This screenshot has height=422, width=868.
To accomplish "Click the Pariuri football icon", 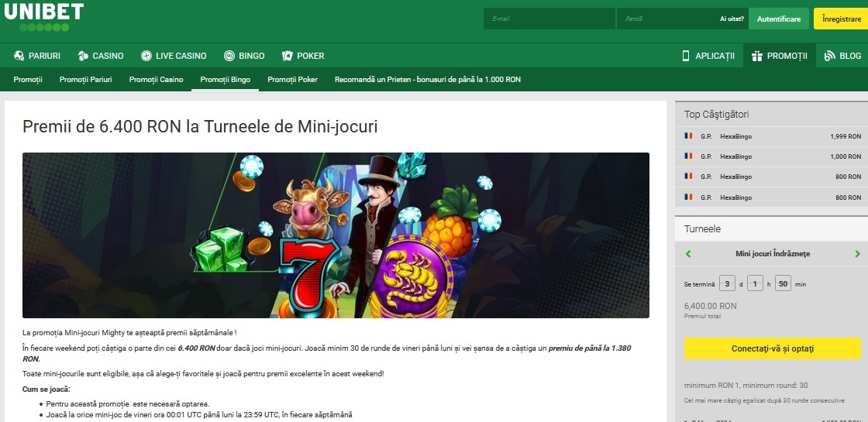I will (x=19, y=56).
